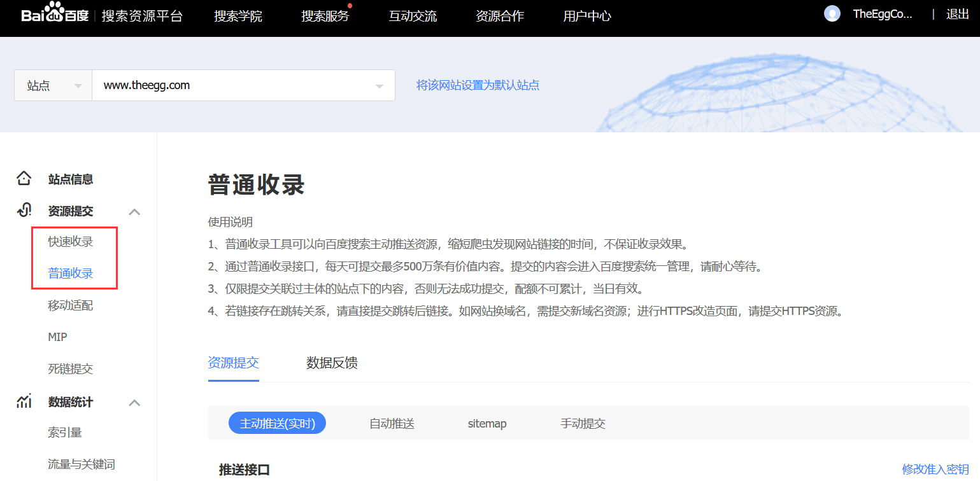Screen dimensions: 980x481
Task: Click 搜索资源平台 title in header
Action: (x=143, y=16)
